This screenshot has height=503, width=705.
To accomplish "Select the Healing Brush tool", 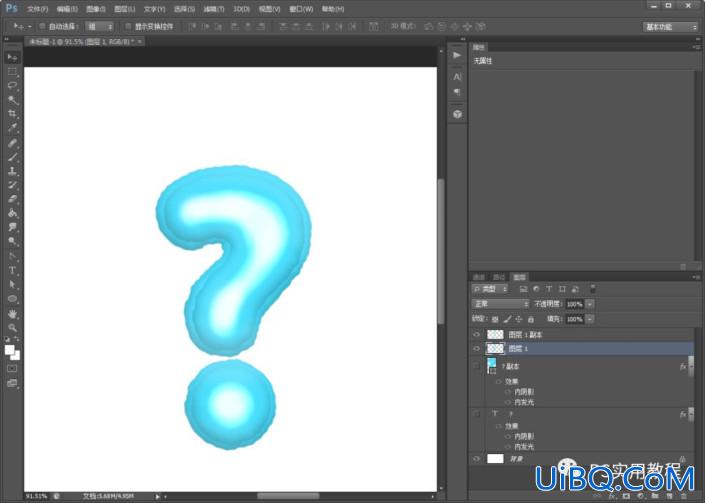I will (x=12, y=143).
